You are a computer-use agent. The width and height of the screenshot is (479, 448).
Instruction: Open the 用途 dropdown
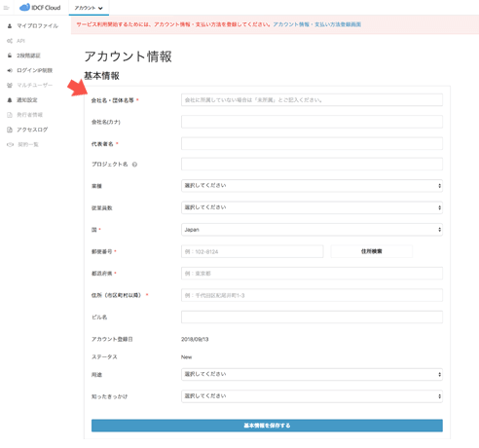tap(312, 374)
